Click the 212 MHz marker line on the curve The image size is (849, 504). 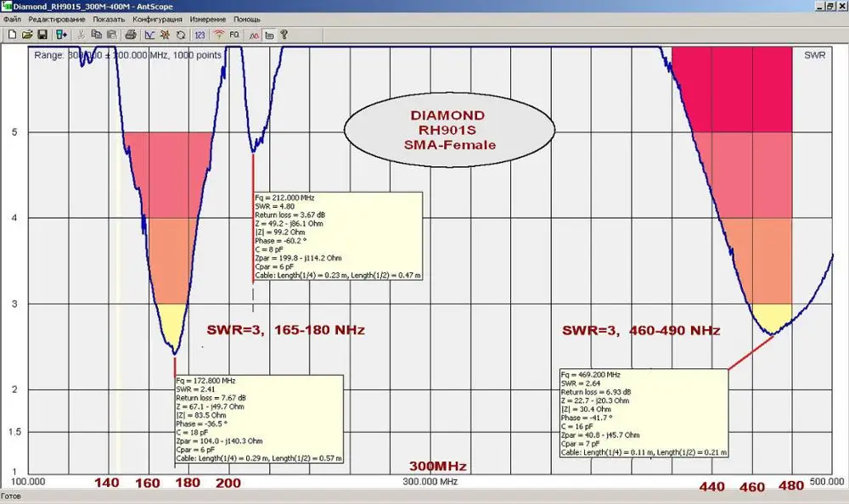coord(253,216)
